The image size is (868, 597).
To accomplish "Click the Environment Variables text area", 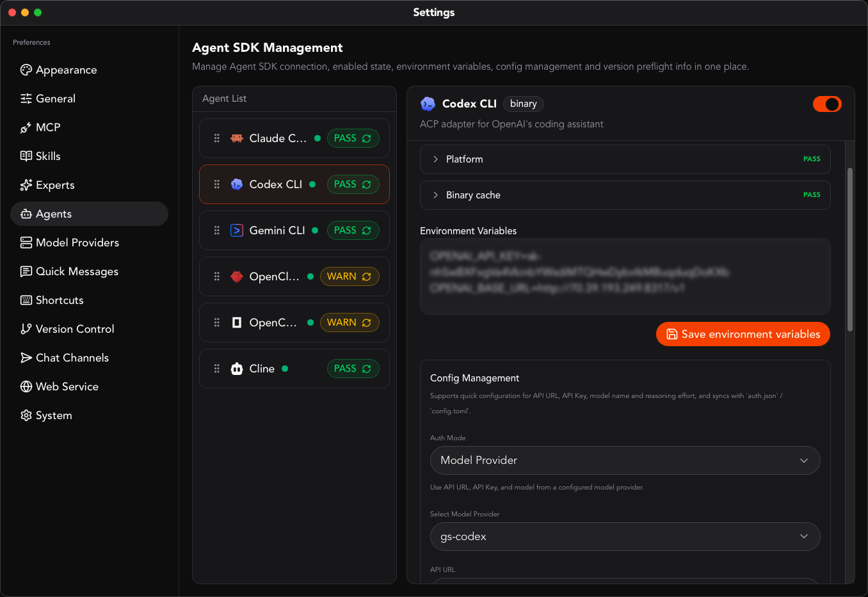I will click(x=625, y=276).
